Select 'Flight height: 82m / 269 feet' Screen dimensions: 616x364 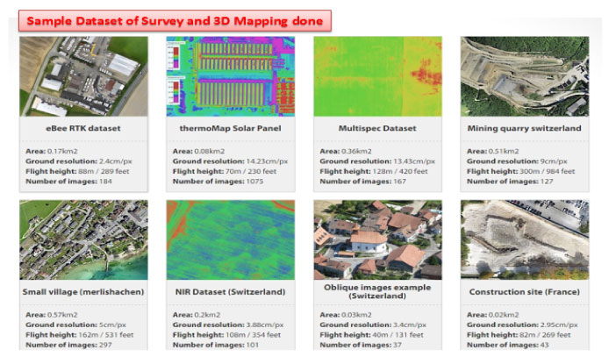(x=519, y=335)
